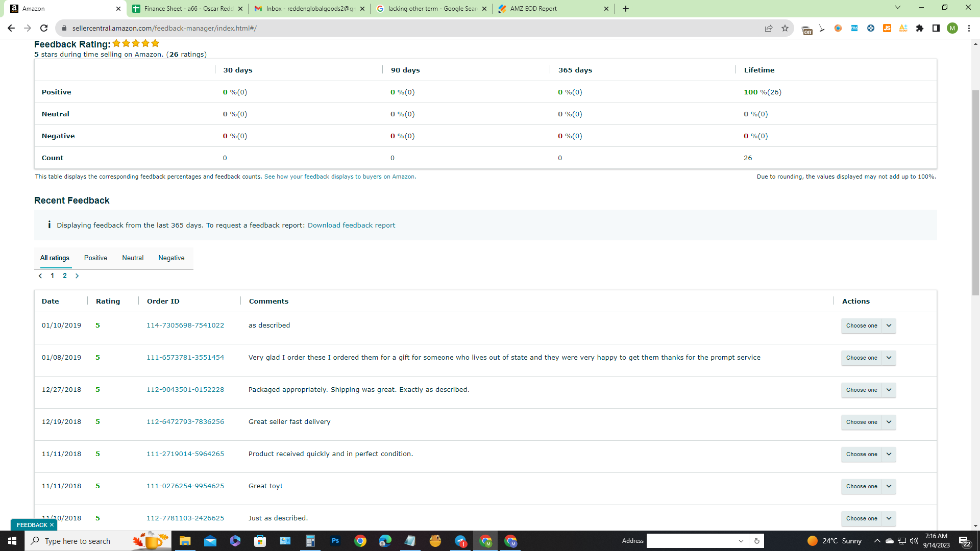Switch to Neutral feedback tab
The height and width of the screenshot is (551, 980).
pos(133,258)
